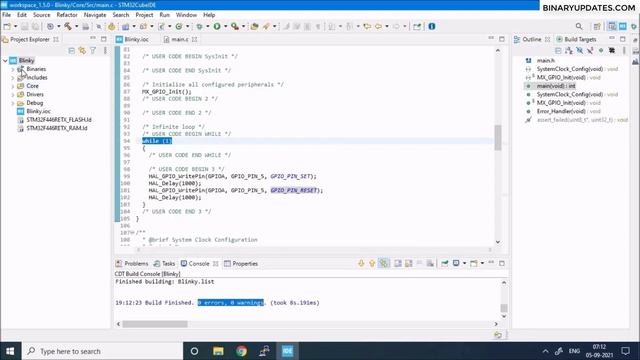Click the Open Perspective icon
Image resolution: width=640 pixels, height=360 pixels.
(597, 27)
